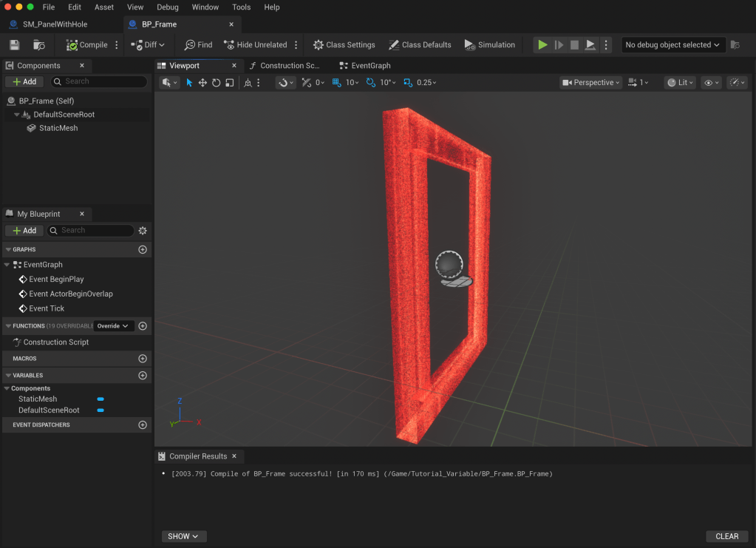Select the translate (move) gizmo tool
Viewport: 756px width, 548px height.
tap(202, 83)
